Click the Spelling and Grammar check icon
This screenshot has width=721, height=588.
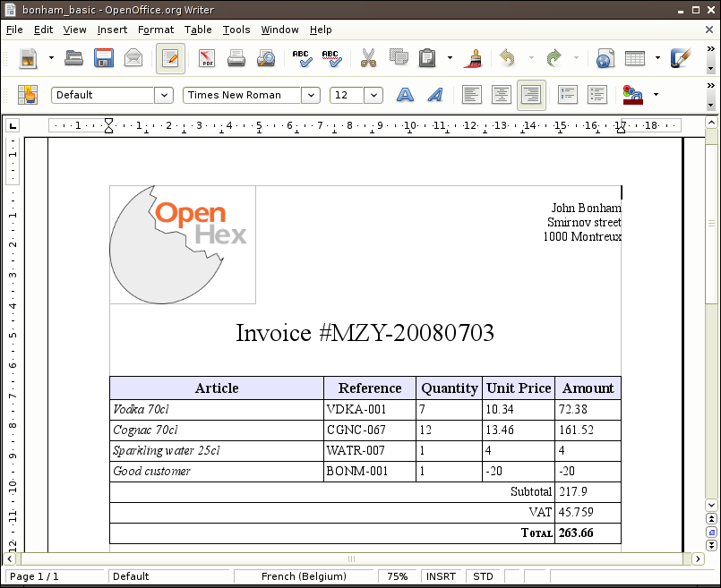click(302, 59)
